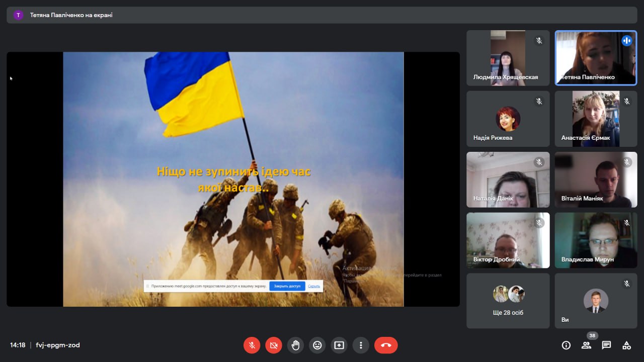Open the three-dot more options menu
Screen dimensions: 644x362
361,345
